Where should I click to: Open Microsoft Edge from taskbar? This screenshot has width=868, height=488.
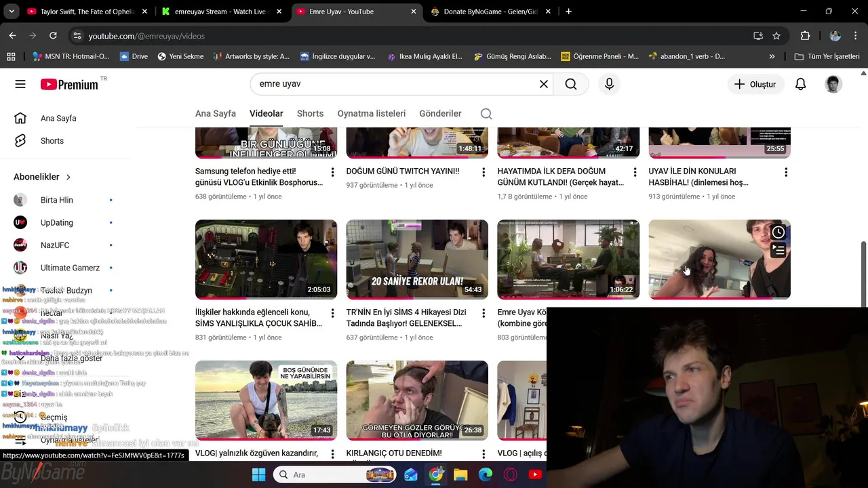486,474
